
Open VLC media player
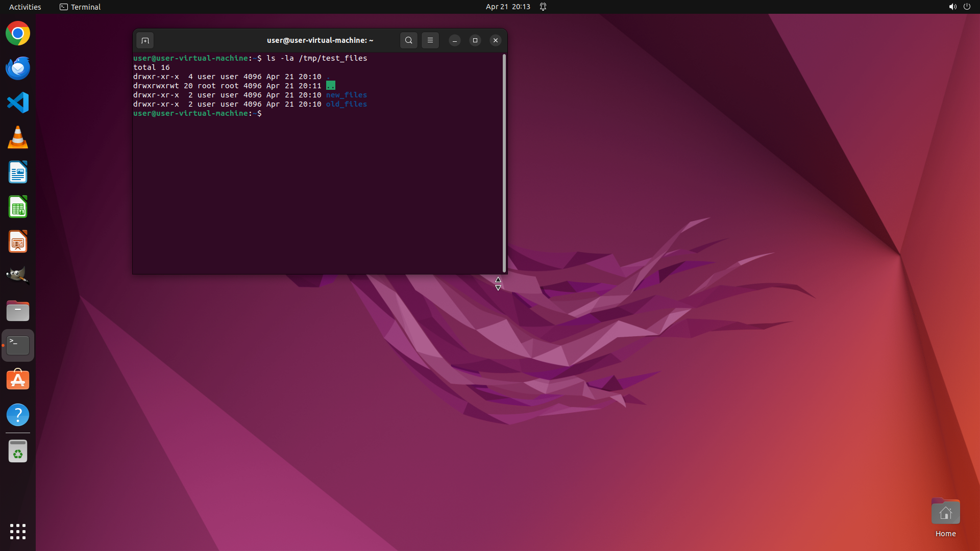[18, 138]
